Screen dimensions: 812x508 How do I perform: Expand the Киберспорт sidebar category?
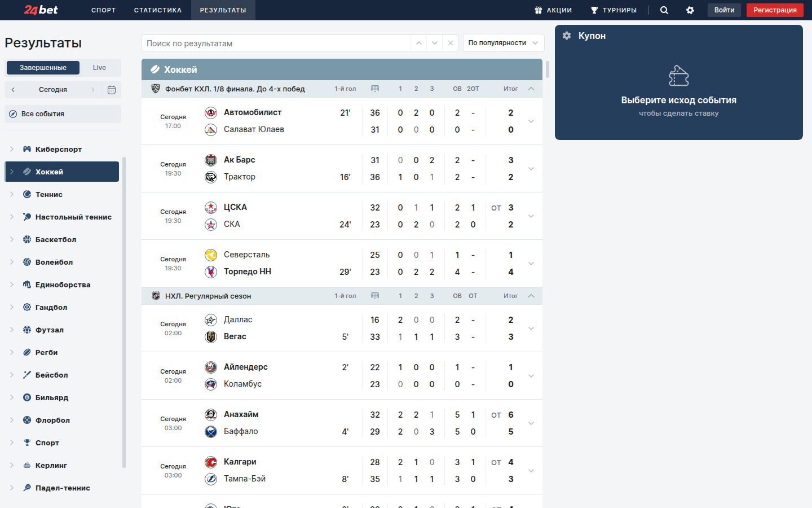(x=12, y=149)
